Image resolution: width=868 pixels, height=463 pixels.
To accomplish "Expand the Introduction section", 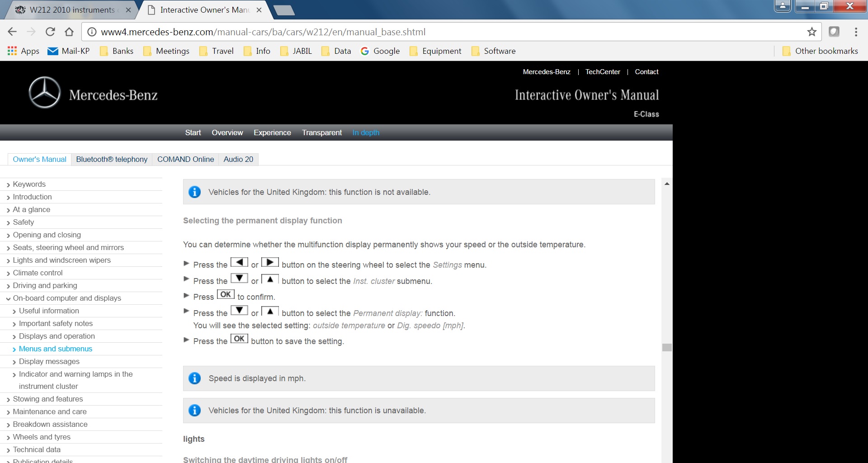I will [32, 197].
